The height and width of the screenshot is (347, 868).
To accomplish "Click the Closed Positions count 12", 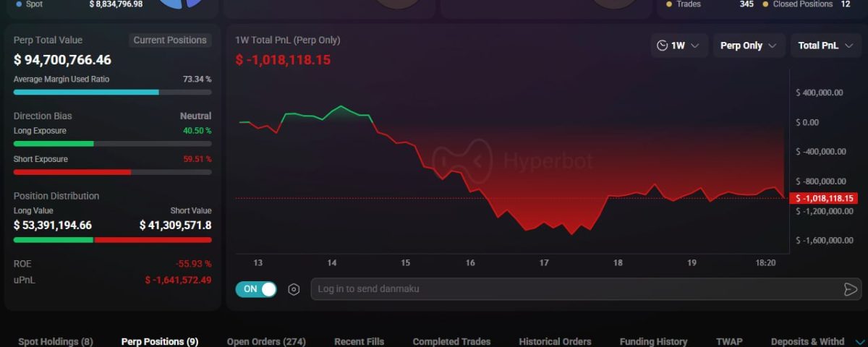I will (x=846, y=4).
